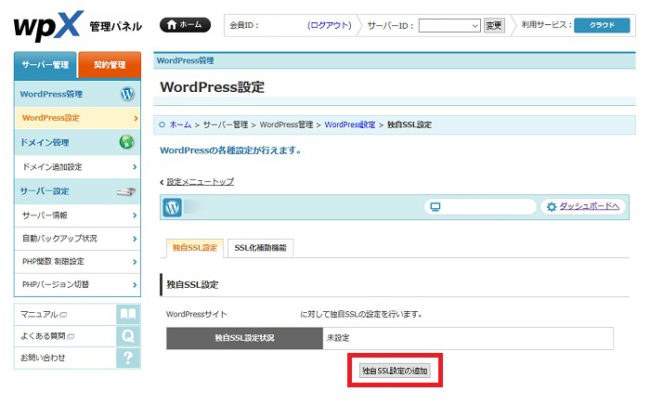This screenshot has height=404, width=650.
Task: Open PHP関数 制限設定 in the sidebar
Action: click(78, 262)
